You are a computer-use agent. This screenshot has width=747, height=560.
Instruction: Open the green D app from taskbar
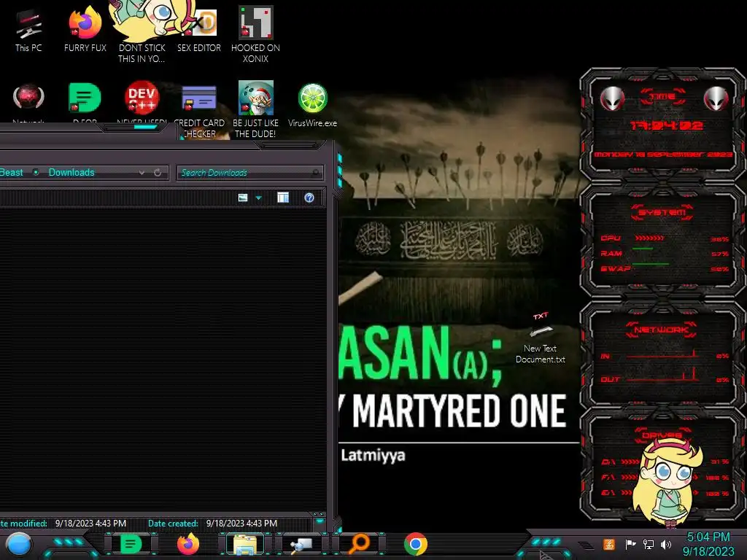[x=131, y=544]
